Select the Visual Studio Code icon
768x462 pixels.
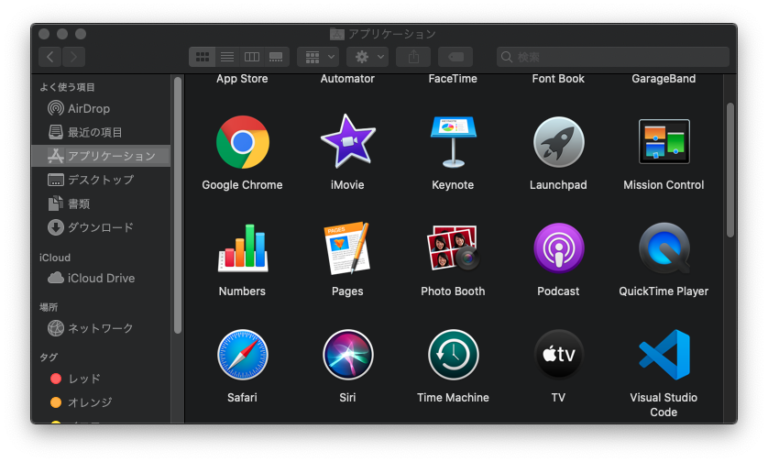664,355
